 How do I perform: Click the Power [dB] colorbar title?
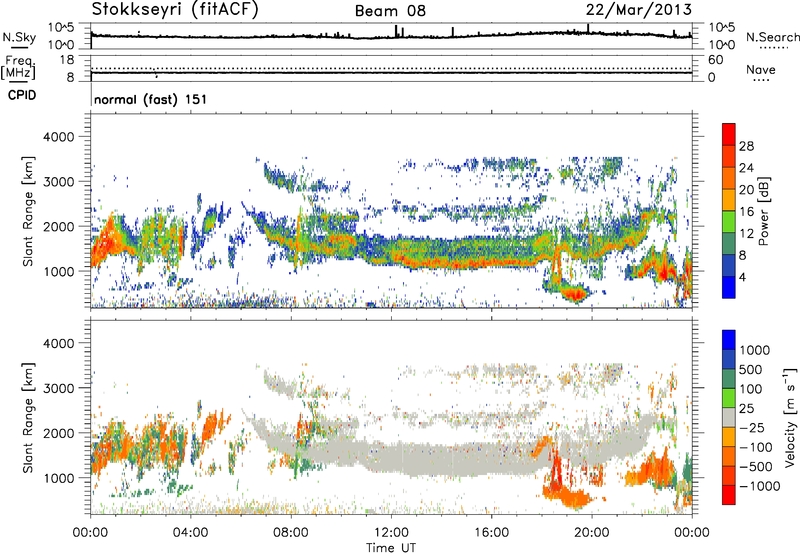pos(764,211)
